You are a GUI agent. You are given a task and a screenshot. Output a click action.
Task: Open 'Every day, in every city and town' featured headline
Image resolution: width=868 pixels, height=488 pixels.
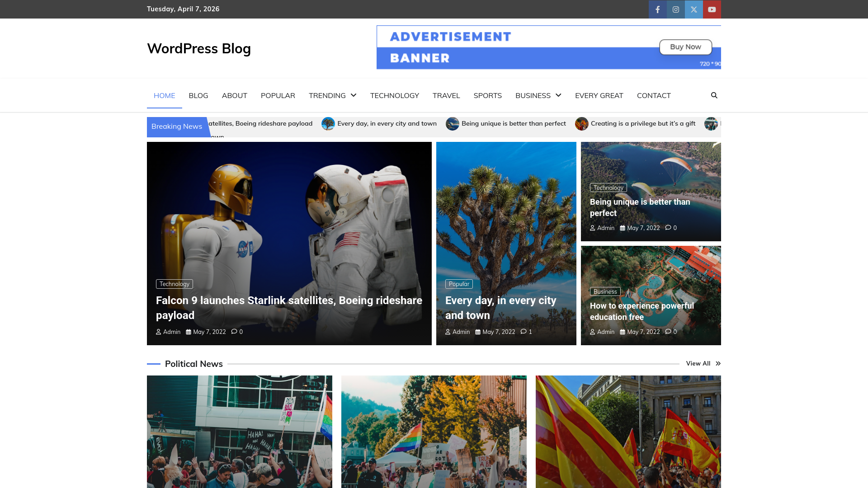tap(501, 308)
